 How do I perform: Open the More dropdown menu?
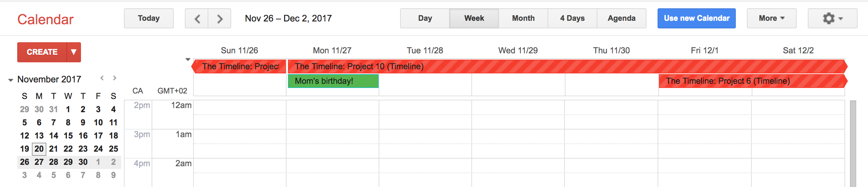tap(771, 18)
